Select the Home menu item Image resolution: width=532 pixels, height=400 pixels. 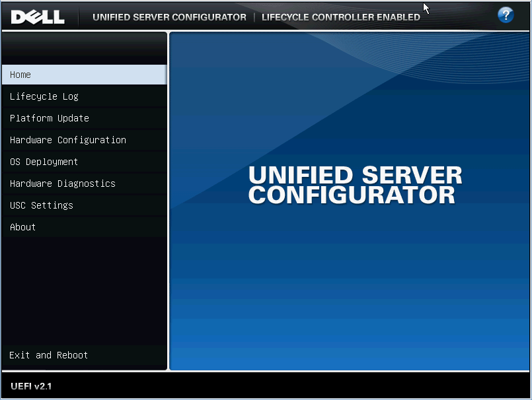[85, 75]
